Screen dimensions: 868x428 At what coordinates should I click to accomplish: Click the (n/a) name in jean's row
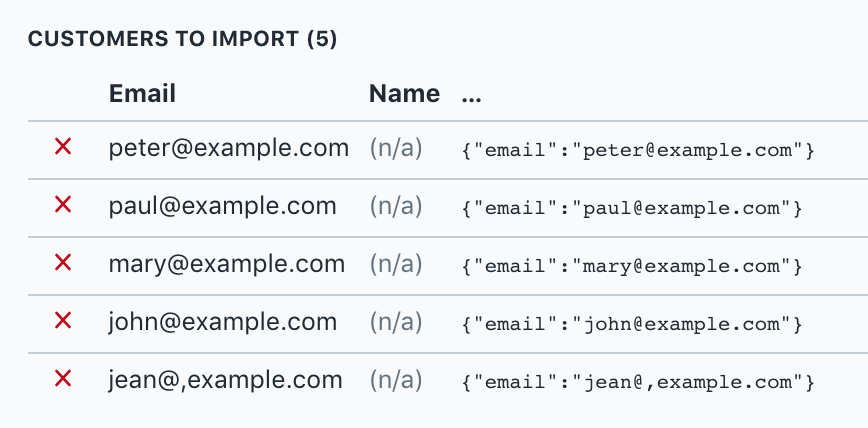tap(396, 381)
